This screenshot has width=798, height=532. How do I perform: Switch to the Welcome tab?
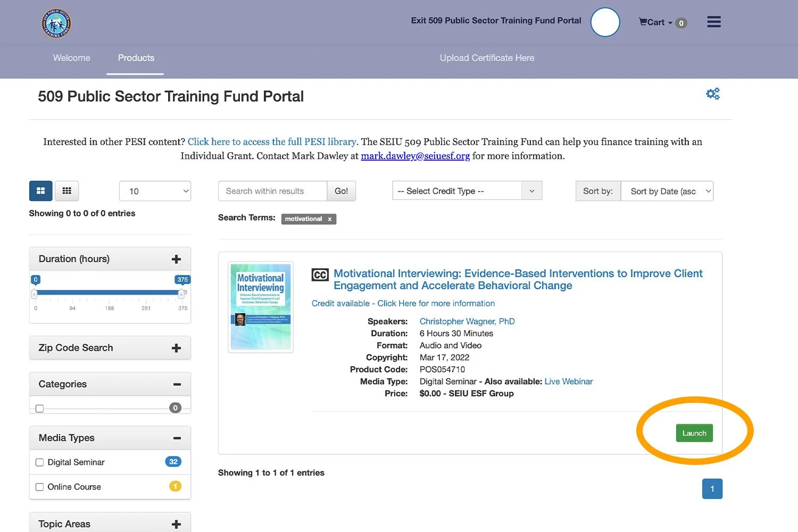click(71, 58)
